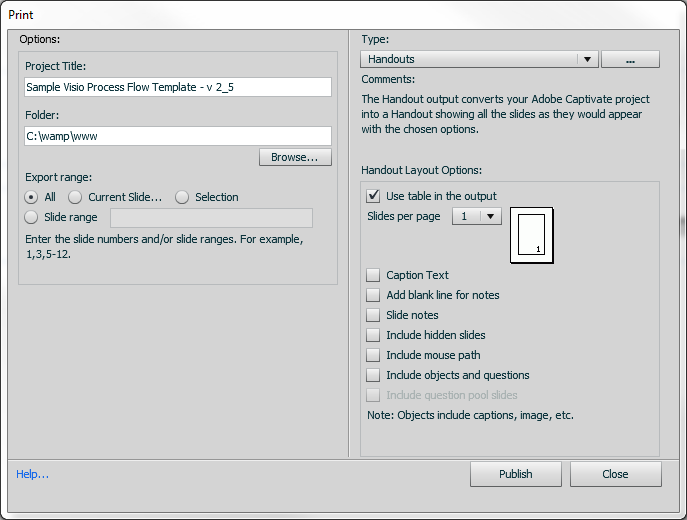
Task: Choose the Selection radio button
Action: tap(182, 197)
